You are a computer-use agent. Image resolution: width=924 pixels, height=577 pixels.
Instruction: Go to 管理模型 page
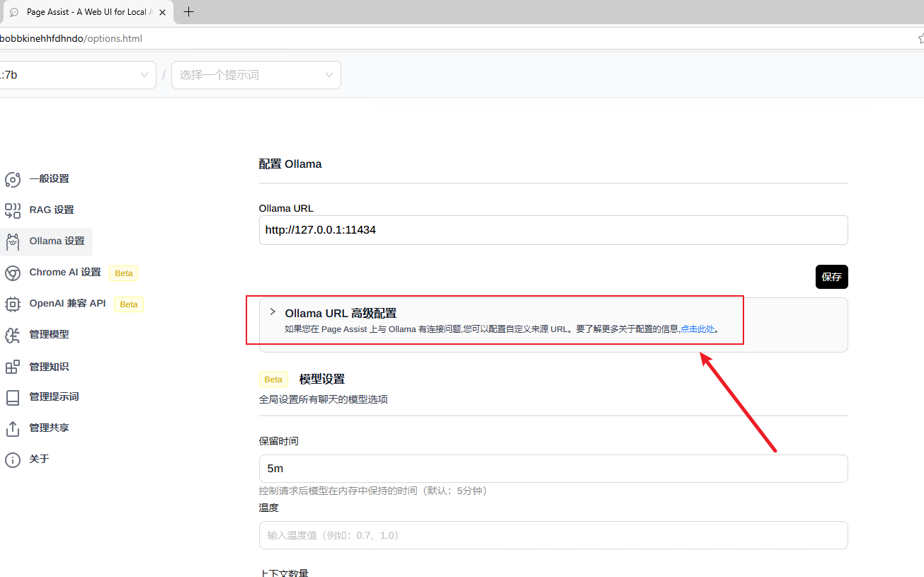pos(49,335)
